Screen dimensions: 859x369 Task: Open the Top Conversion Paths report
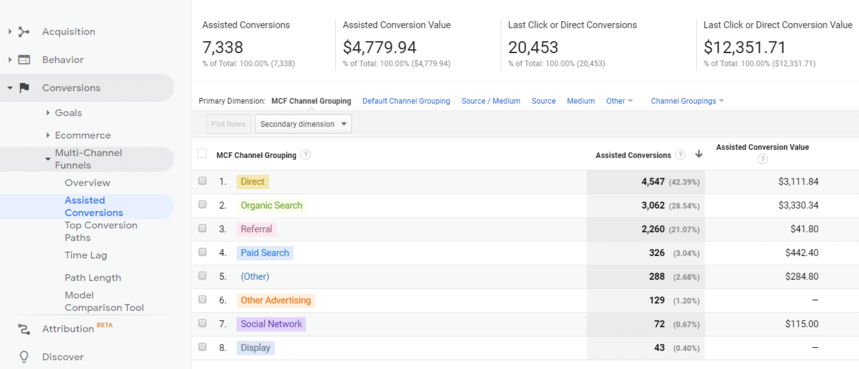coord(101,232)
